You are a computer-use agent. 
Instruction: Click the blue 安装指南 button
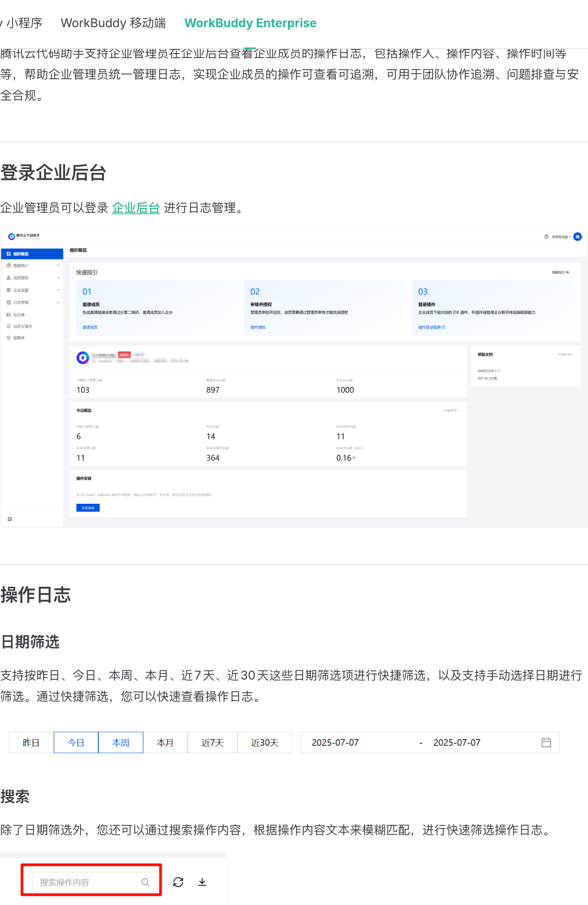coord(88,508)
